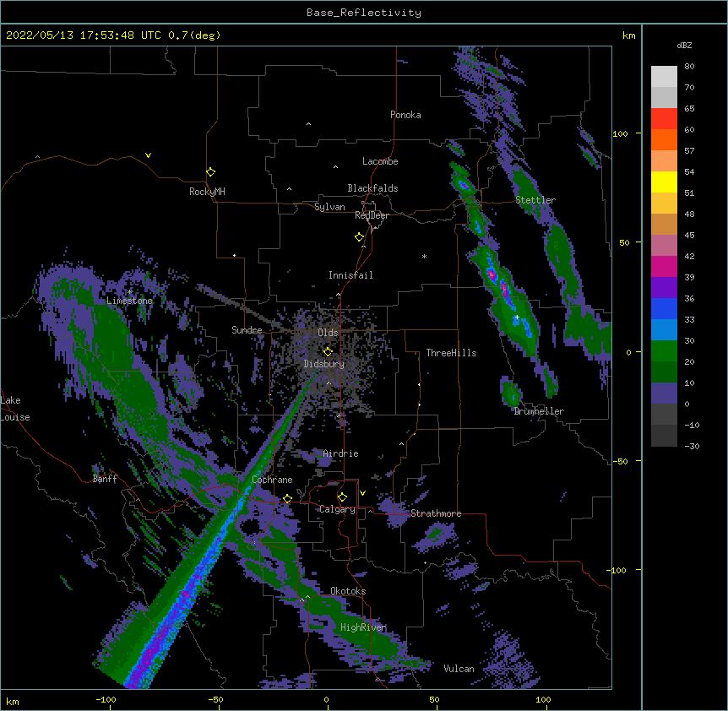This screenshot has height=711, width=728.
Task: Select the 54 dBZ yellow color swatch
Action: 664,182
